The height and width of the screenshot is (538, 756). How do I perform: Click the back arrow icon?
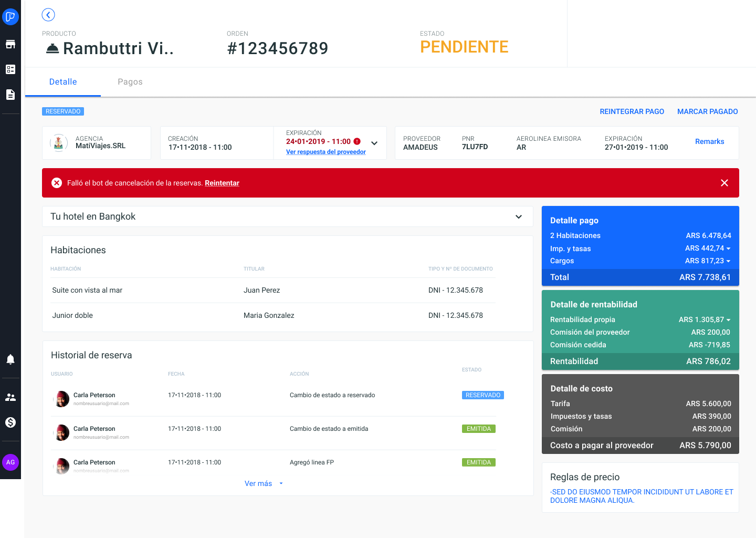(48, 15)
